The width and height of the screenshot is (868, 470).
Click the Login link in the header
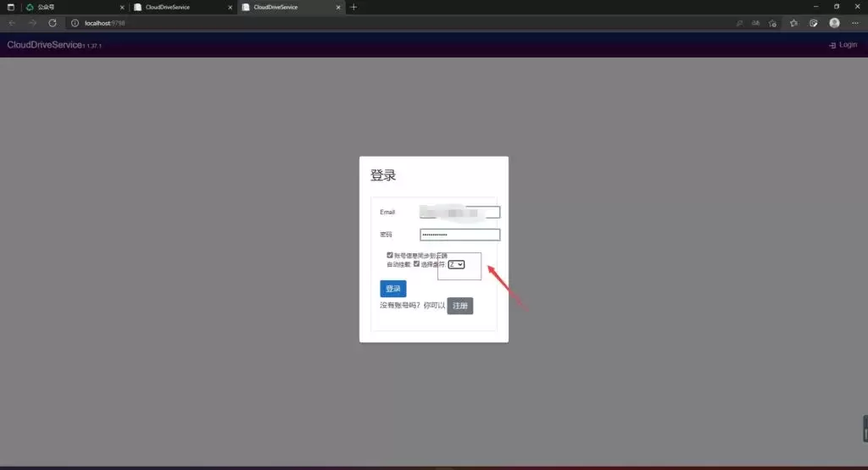[x=843, y=45]
